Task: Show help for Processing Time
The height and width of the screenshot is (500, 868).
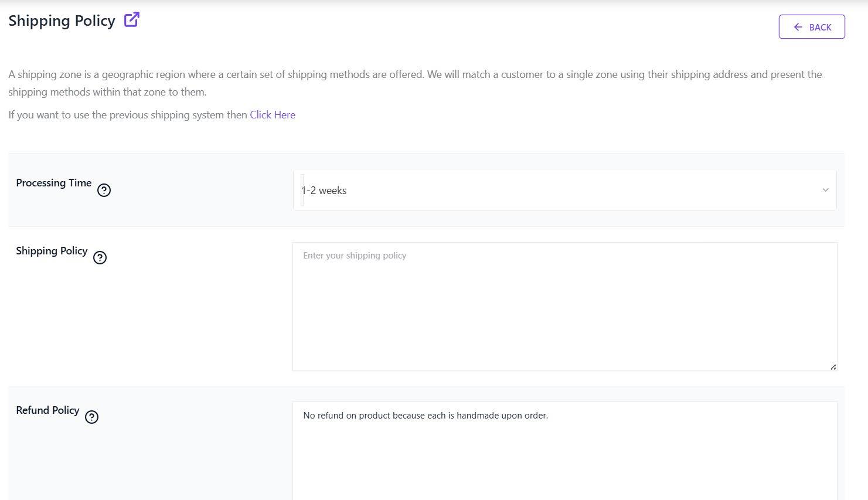Action: tap(104, 190)
